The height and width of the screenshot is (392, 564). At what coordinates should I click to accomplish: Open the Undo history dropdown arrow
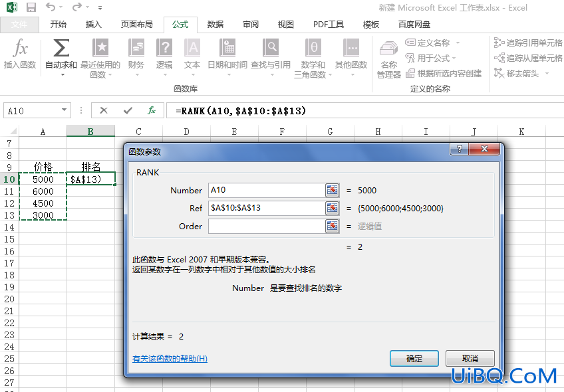pos(61,7)
